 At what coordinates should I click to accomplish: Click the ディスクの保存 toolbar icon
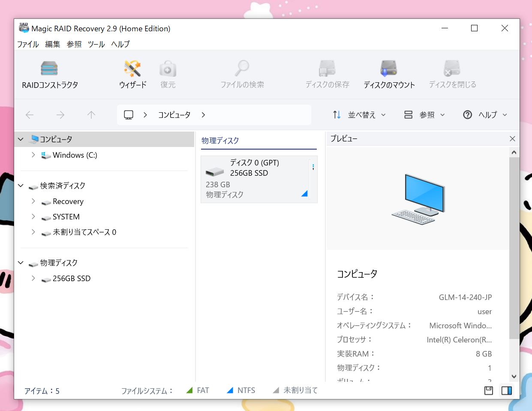[x=327, y=75]
